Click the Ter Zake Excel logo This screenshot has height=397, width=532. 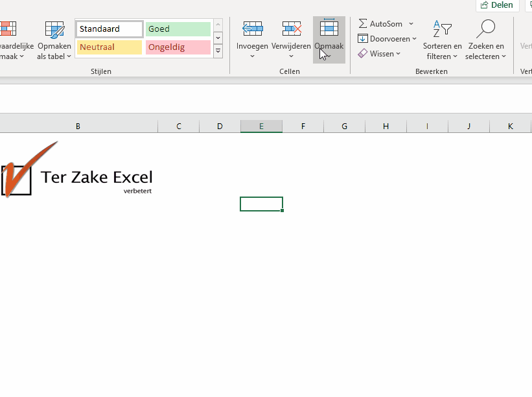pyautogui.click(x=77, y=171)
